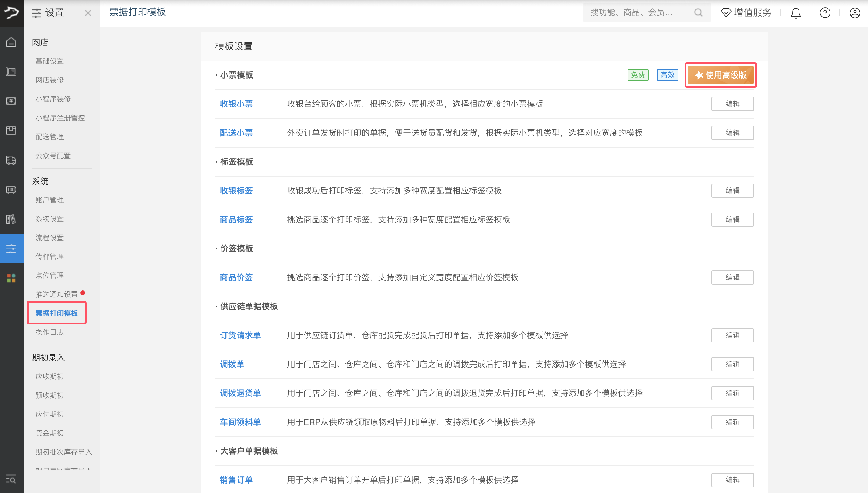Screen dimensions: 868x493
Task: Open the user account profile icon
Action: tap(854, 13)
